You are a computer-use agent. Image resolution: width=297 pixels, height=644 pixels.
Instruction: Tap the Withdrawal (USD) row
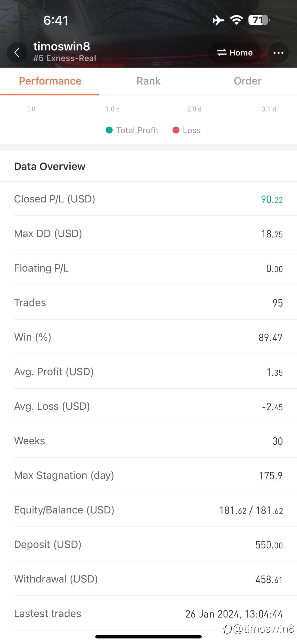coord(148,579)
